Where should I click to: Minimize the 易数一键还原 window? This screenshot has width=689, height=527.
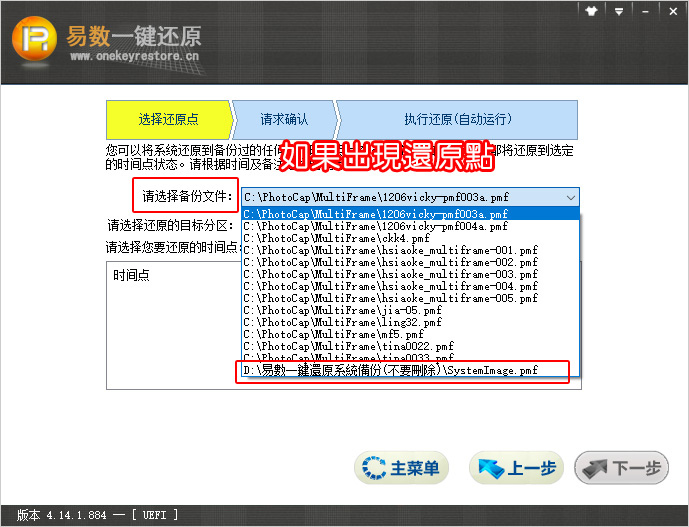point(645,12)
